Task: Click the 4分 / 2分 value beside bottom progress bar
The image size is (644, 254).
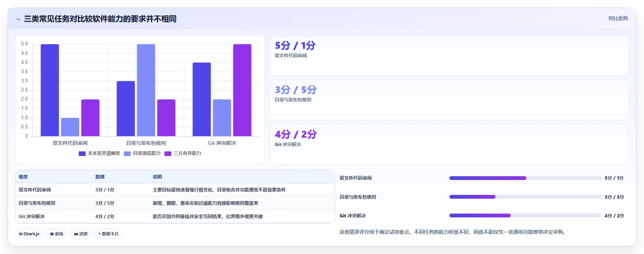Action: pos(614,215)
